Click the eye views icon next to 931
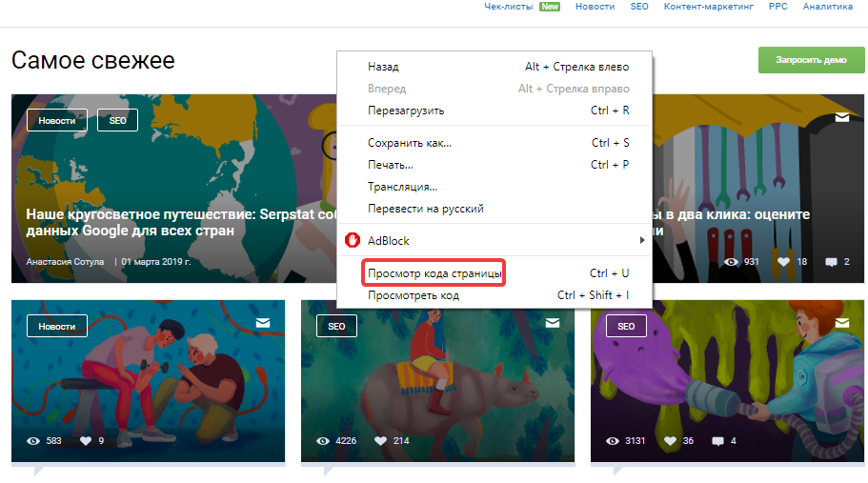This screenshot has height=483, width=868. tap(731, 262)
